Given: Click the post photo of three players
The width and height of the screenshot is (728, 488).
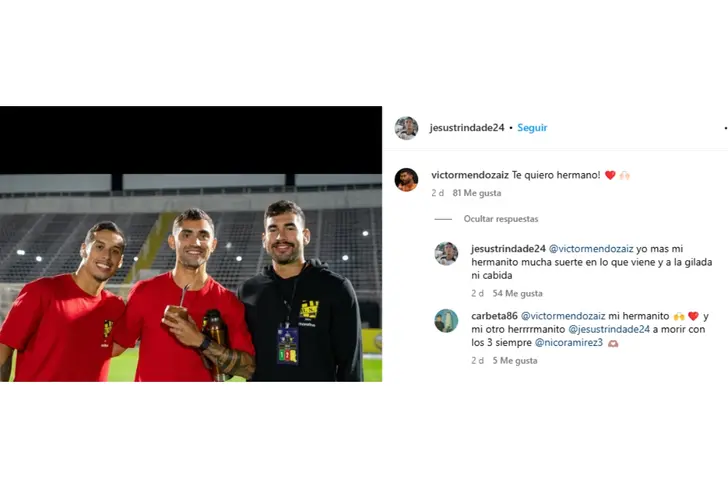Looking at the screenshot, I should [191, 244].
